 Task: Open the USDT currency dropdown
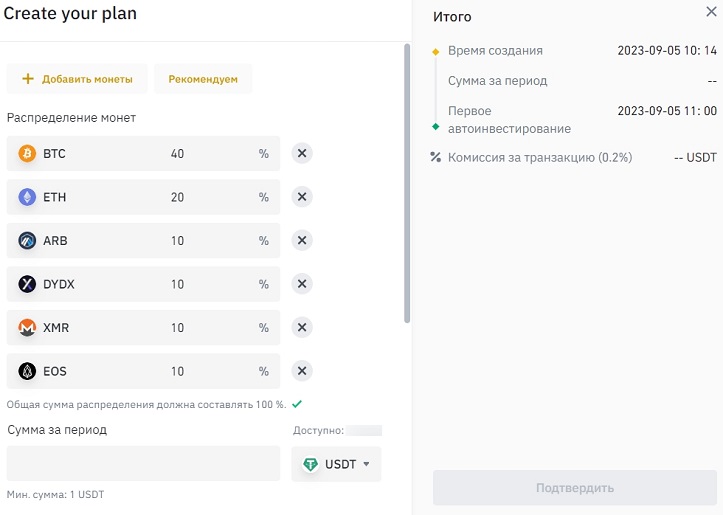point(336,464)
